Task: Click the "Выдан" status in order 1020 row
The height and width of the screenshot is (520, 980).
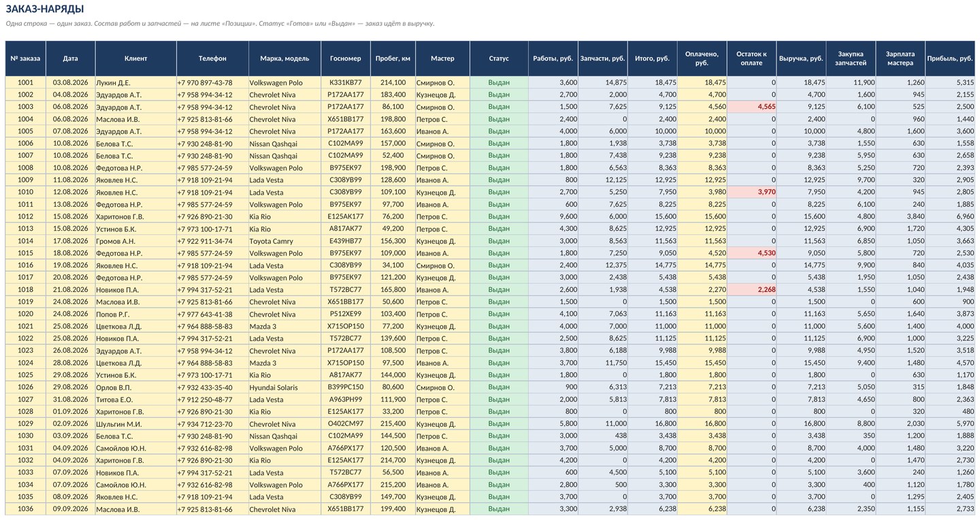Action: (499, 314)
